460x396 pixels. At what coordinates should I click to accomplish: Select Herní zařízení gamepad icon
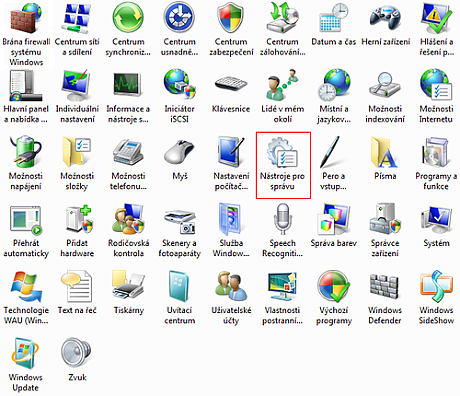[x=385, y=18]
